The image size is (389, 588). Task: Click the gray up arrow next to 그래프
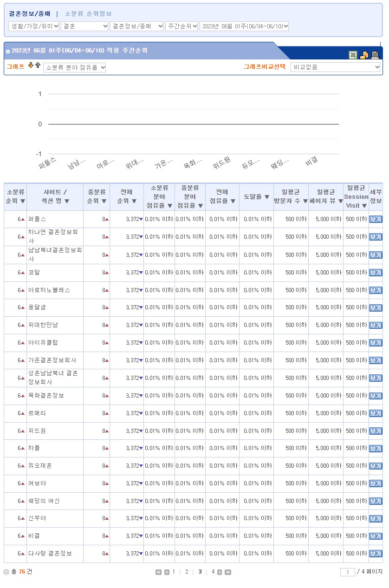[x=38, y=65]
